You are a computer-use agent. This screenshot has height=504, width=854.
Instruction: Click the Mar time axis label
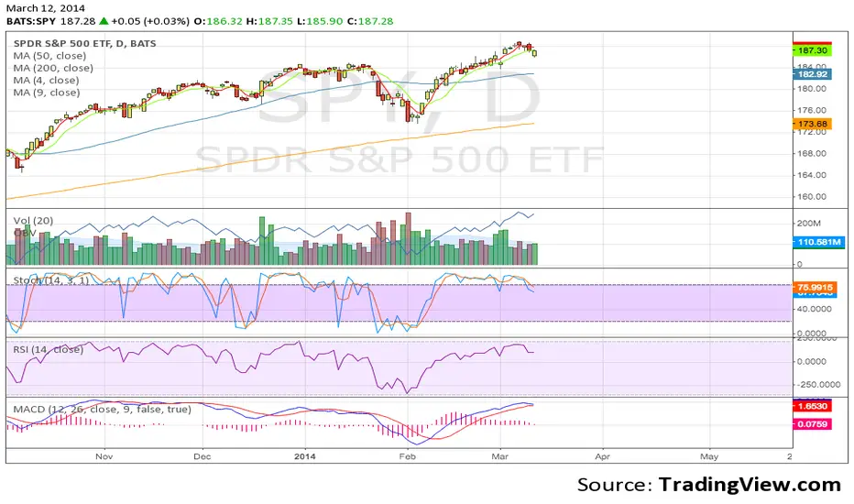tap(500, 456)
